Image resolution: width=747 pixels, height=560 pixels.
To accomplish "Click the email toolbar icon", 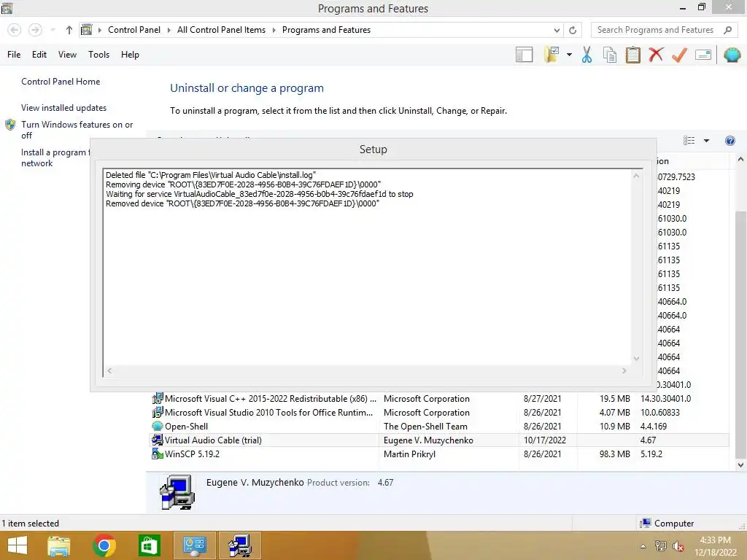I will pyautogui.click(x=703, y=55).
